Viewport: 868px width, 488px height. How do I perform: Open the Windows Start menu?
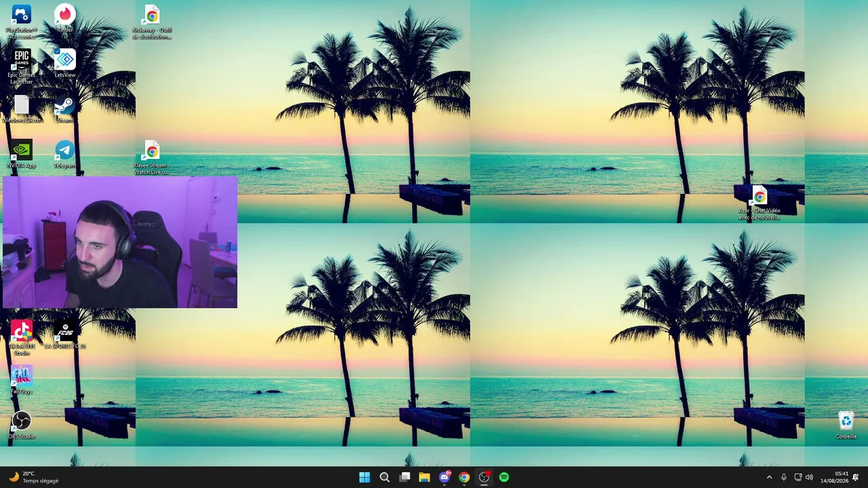pyautogui.click(x=364, y=477)
